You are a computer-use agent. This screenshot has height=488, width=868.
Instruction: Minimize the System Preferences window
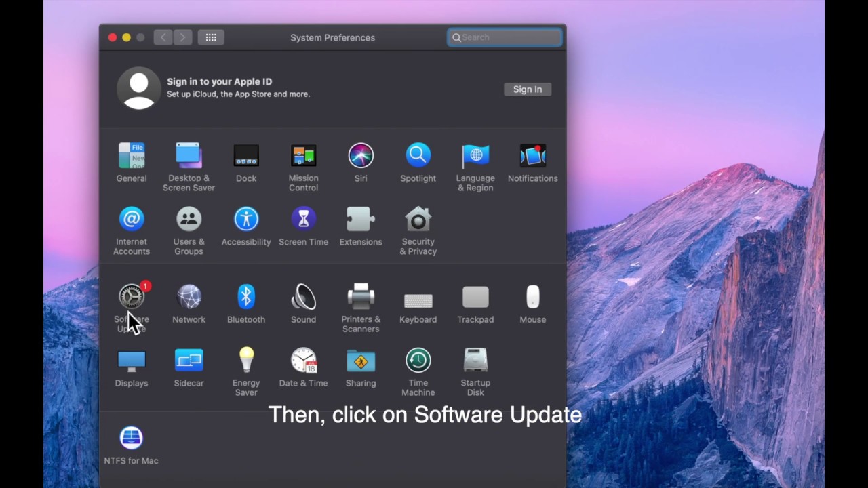126,37
